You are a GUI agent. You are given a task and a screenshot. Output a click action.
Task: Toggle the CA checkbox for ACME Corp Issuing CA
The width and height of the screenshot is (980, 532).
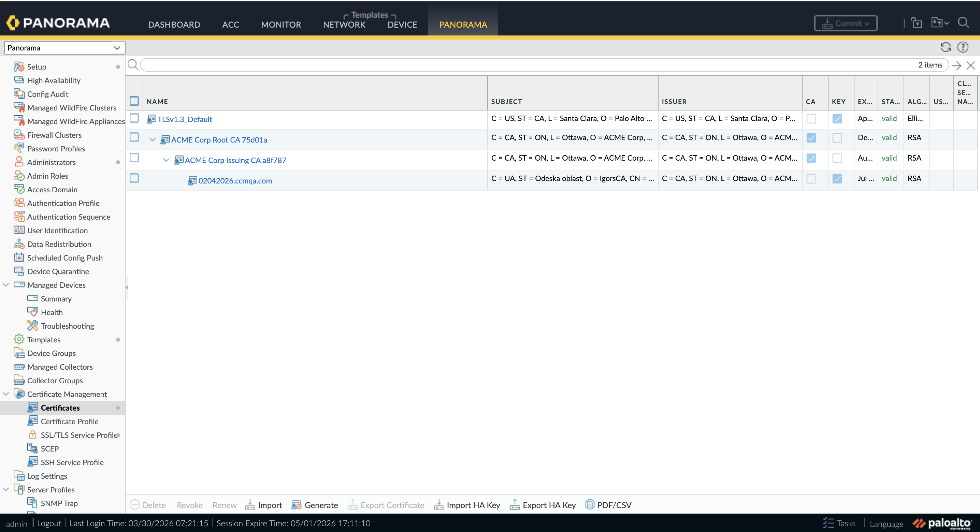[x=811, y=158]
